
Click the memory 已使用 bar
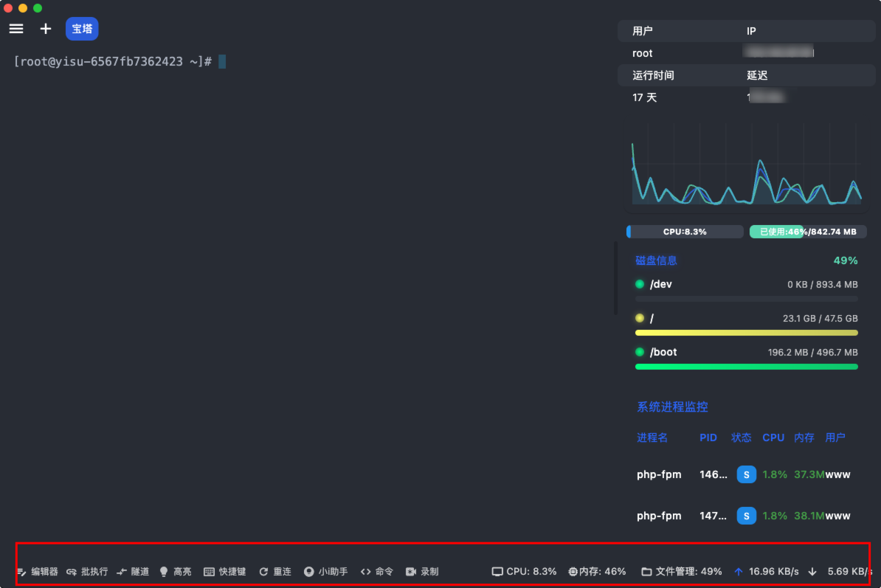808,232
